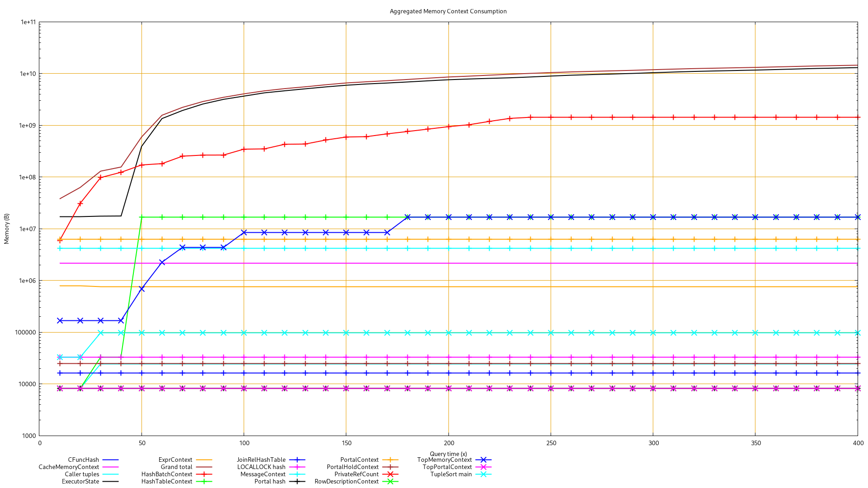Click the JoinRelHashTable blue plus legend marker
868x488 pixels.
point(297,460)
